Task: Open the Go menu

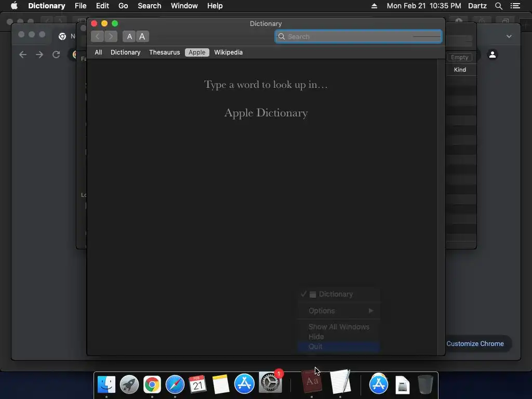Action: 123,6
